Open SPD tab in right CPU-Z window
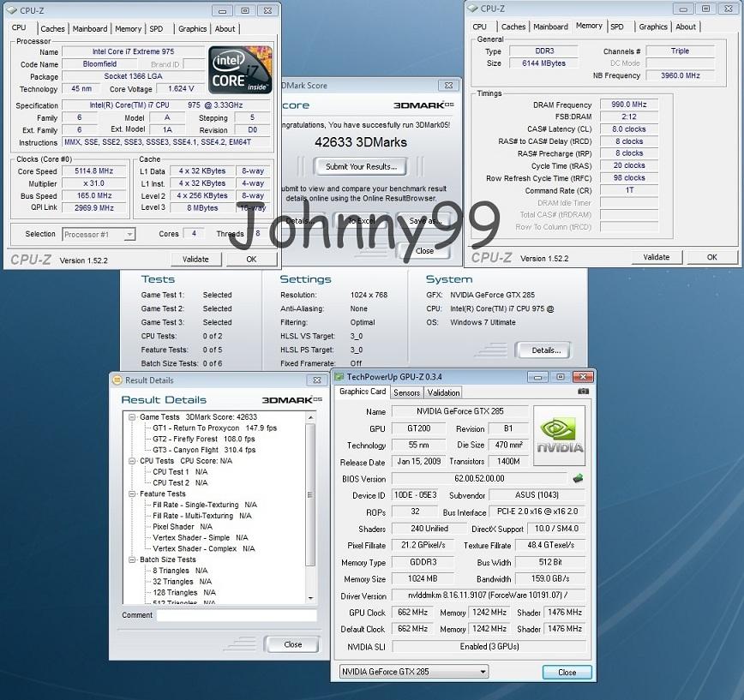Image resolution: width=744 pixels, height=700 pixels. 617,27
